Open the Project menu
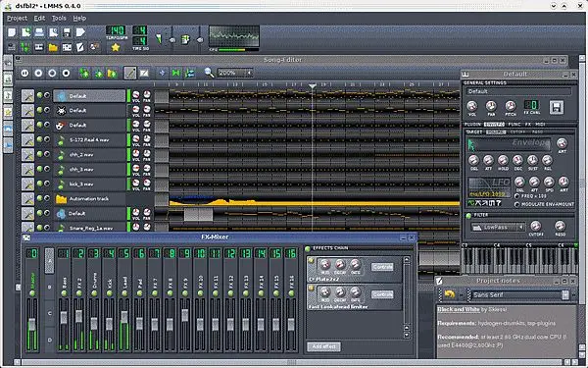 click(17, 18)
